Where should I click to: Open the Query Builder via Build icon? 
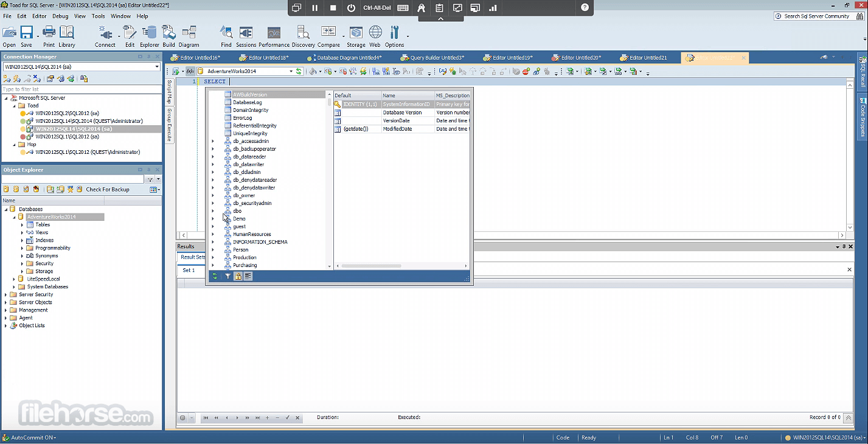point(168,36)
